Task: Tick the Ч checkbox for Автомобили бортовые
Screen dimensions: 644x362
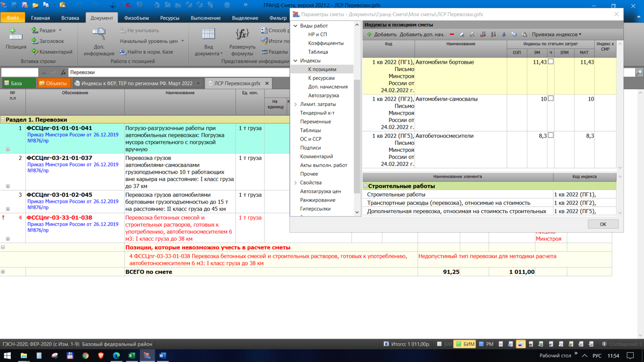Action: (x=551, y=62)
